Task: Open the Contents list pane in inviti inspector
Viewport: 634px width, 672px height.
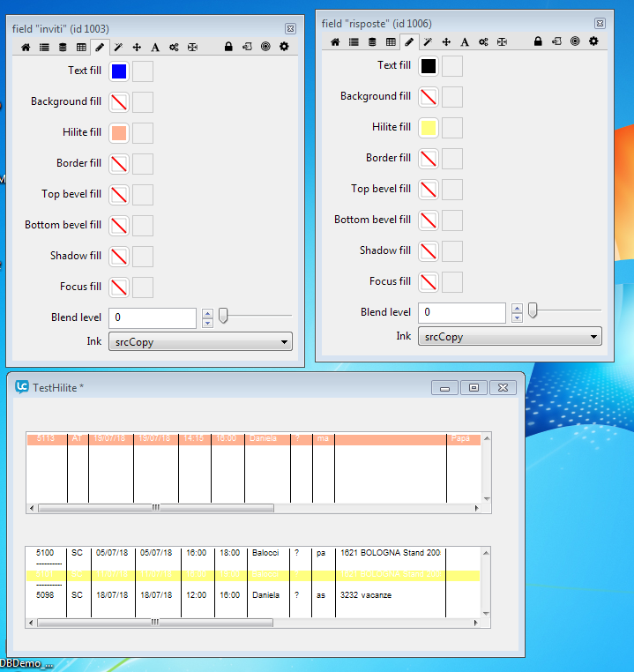Action: point(44,47)
